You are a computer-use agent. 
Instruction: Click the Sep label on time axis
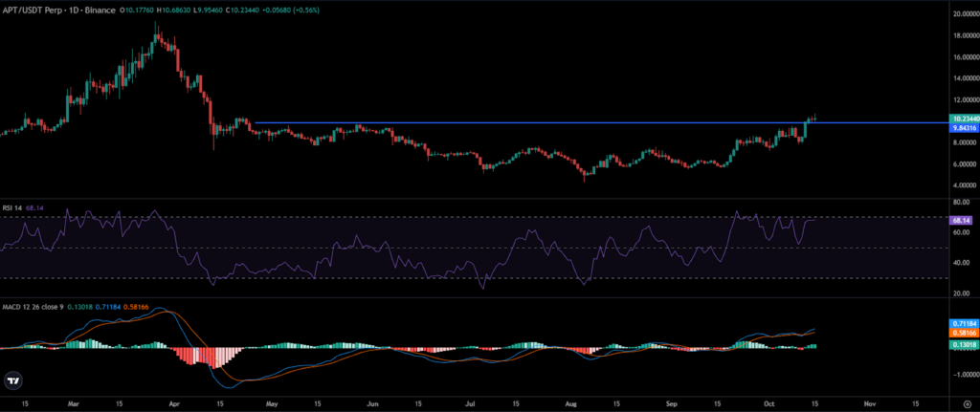point(673,404)
